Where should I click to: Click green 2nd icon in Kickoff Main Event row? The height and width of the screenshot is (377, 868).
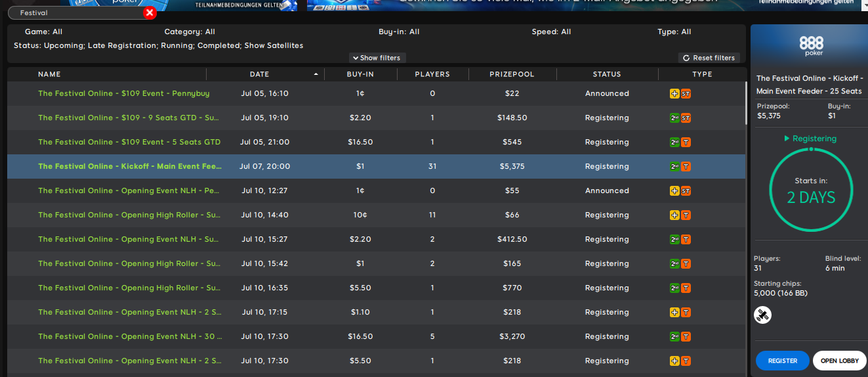[x=674, y=167]
